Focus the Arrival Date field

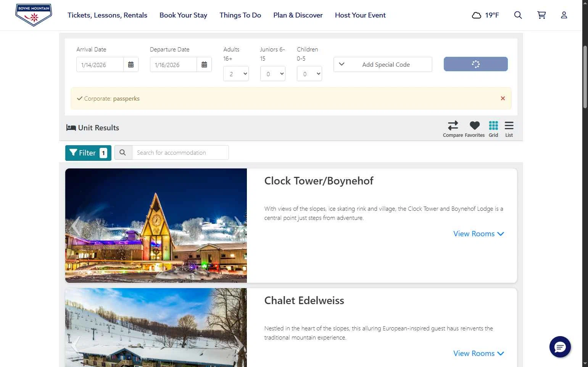pyautogui.click(x=100, y=65)
